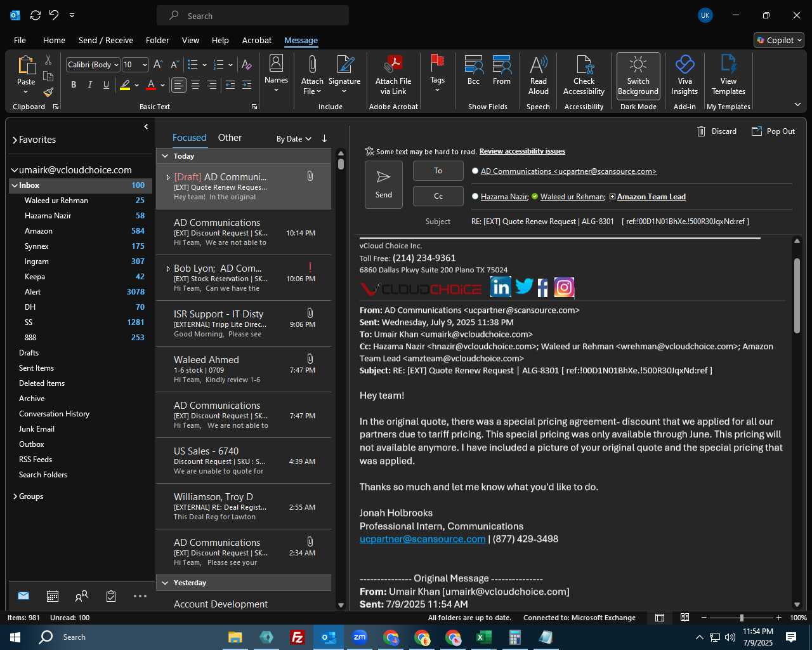Click the Windows Start button
Image resolution: width=812 pixels, height=650 pixels.
pos(15,637)
